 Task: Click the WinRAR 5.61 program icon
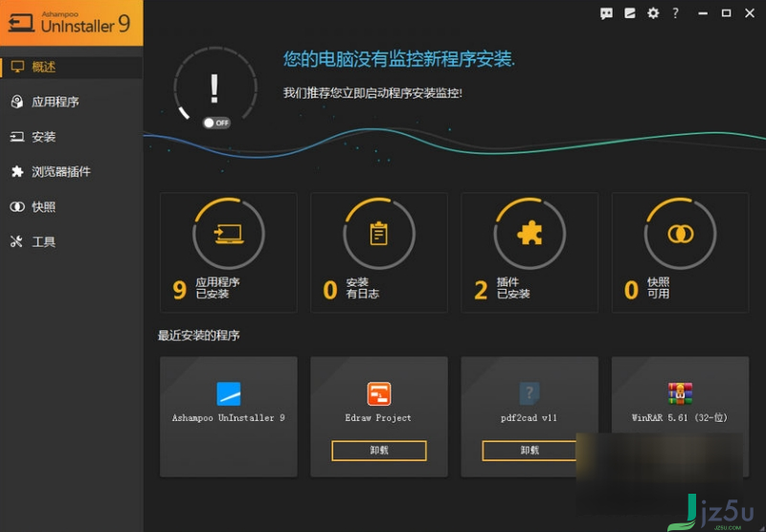680,393
